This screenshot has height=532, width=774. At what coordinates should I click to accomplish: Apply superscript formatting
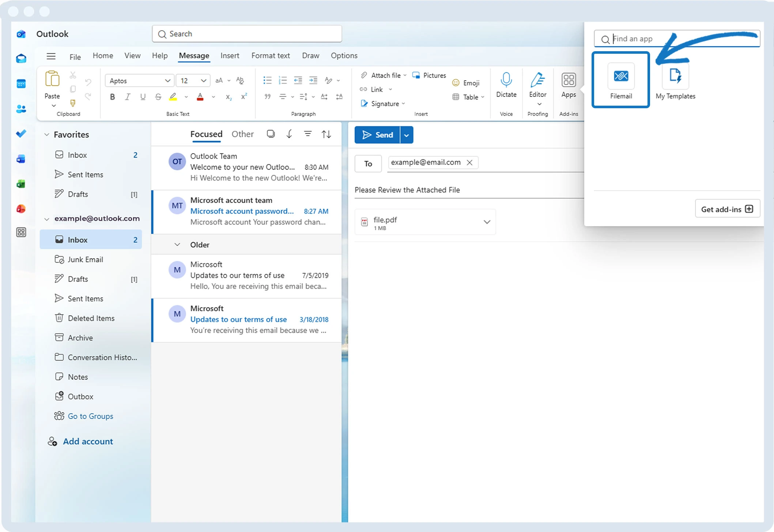coord(244,97)
